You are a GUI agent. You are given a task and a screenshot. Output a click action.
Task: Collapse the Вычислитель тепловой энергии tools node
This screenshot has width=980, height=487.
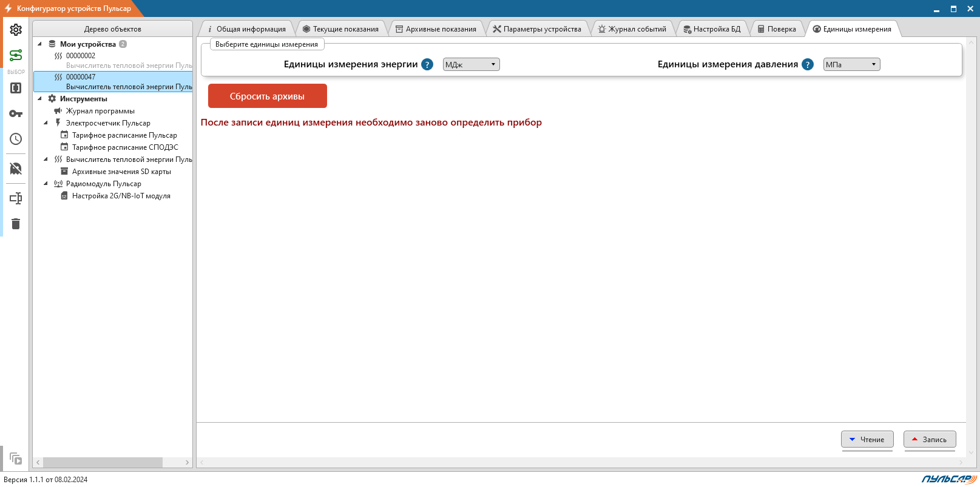coord(46,159)
